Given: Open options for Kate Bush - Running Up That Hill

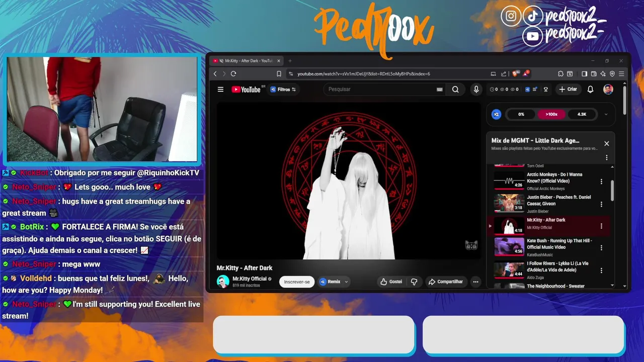Looking at the screenshot, I should tap(601, 247).
